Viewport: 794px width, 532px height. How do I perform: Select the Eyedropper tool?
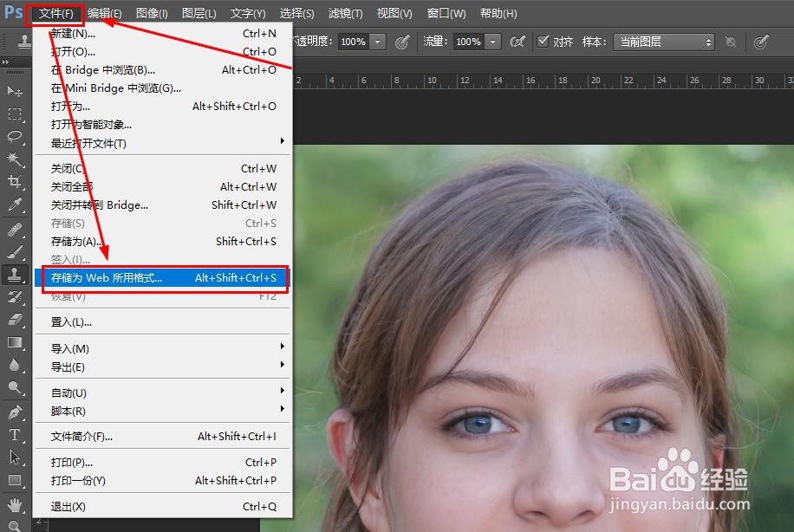(x=14, y=204)
